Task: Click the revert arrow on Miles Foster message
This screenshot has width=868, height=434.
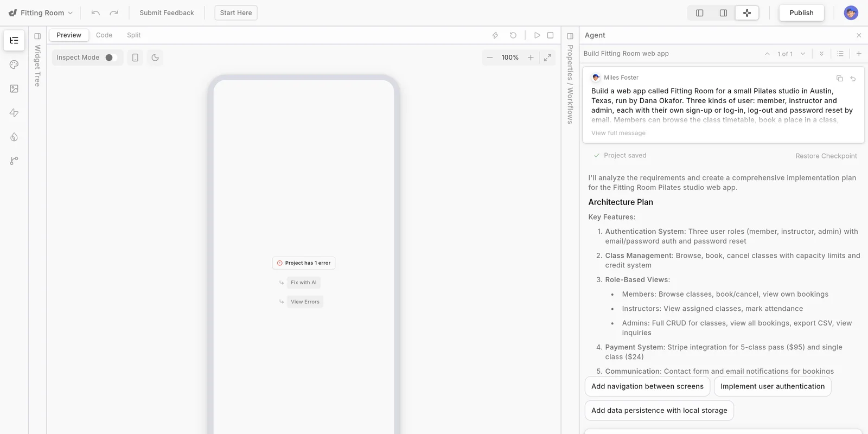Action: pyautogui.click(x=853, y=78)
